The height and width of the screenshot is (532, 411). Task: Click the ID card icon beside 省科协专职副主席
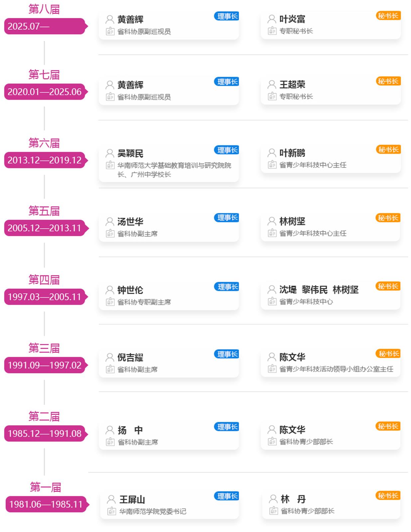pos(110,302)
